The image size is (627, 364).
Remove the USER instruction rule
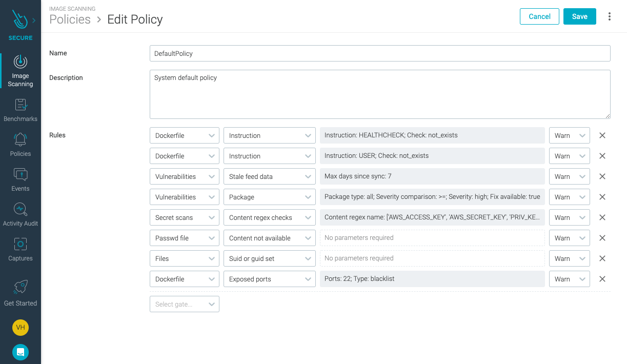point(602,156)
